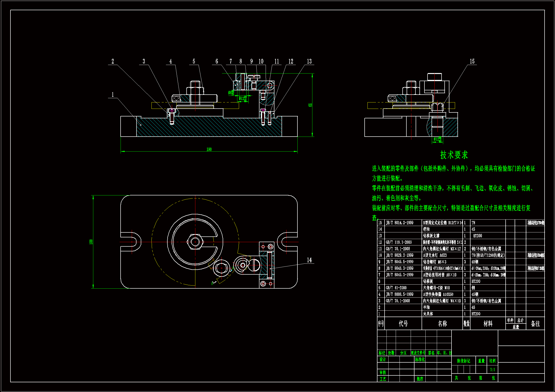Screen dimensions: 555x392
Task: Click the 夹具体 name cell in parts list
Action: [428, 314]
